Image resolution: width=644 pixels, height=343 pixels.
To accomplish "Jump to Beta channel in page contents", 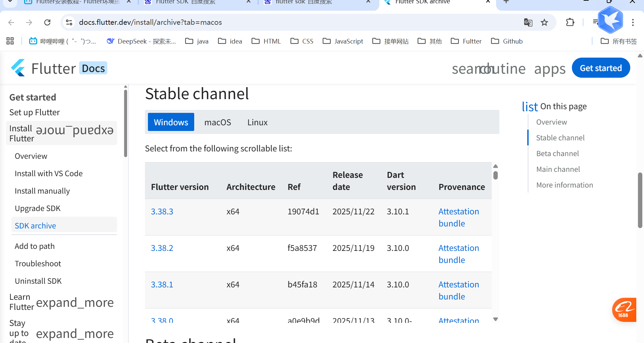I will click(x=557, y=153).
